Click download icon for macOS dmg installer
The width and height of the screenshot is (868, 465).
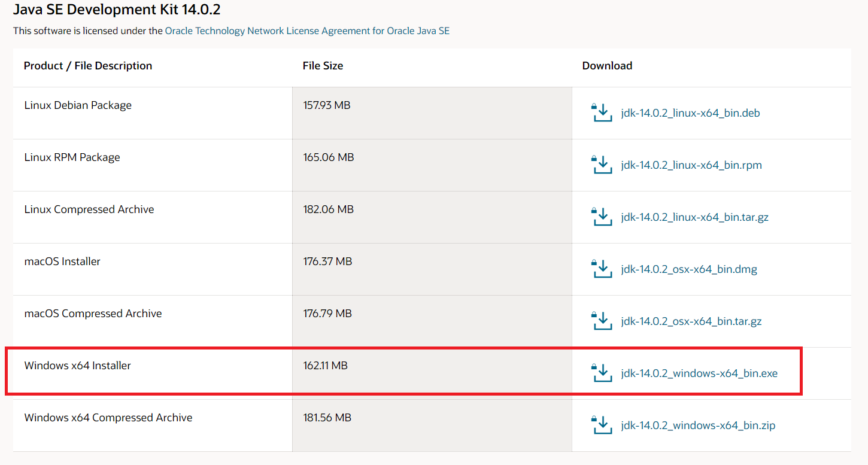[x=602, y=269]
